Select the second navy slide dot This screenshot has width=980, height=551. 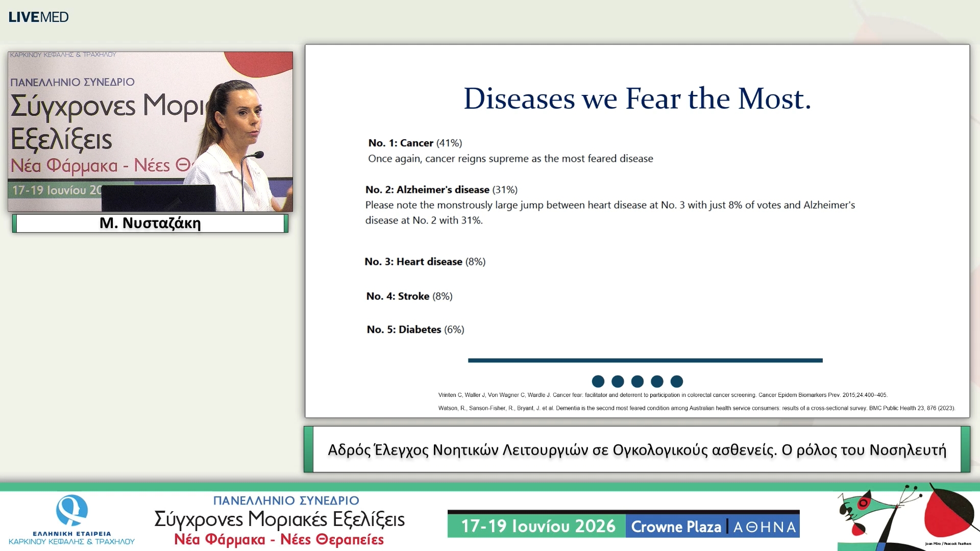(x=618, y=381)
